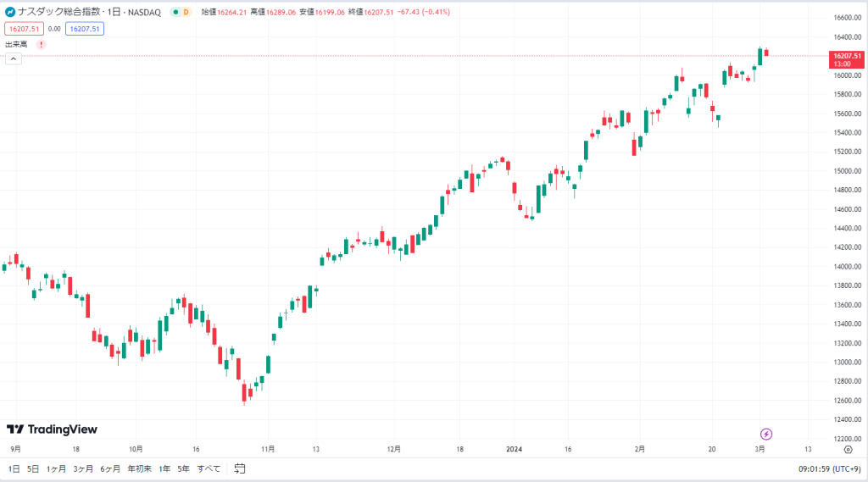
Task: Click the NASDAQ symbol logo icon
Action: [x=10, y=12]
